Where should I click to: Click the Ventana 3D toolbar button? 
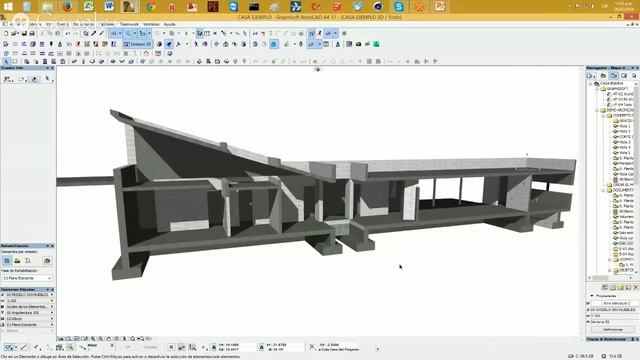(x=138, y=44)
